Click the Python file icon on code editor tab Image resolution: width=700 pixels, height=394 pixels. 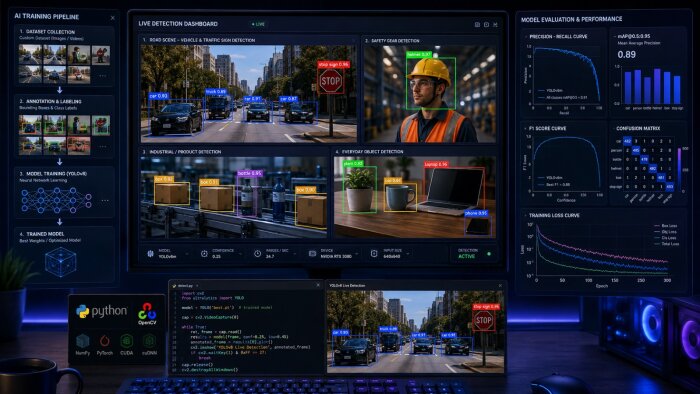[175, 286]
